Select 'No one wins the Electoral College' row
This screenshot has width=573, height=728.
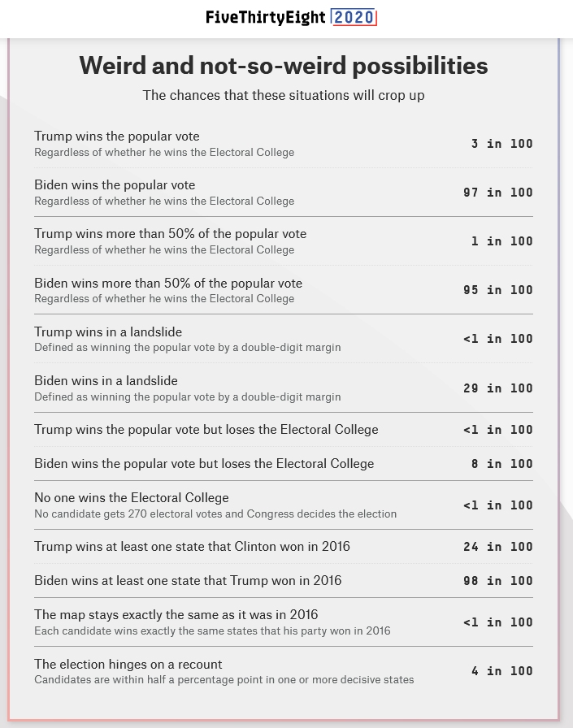point(132,498)
